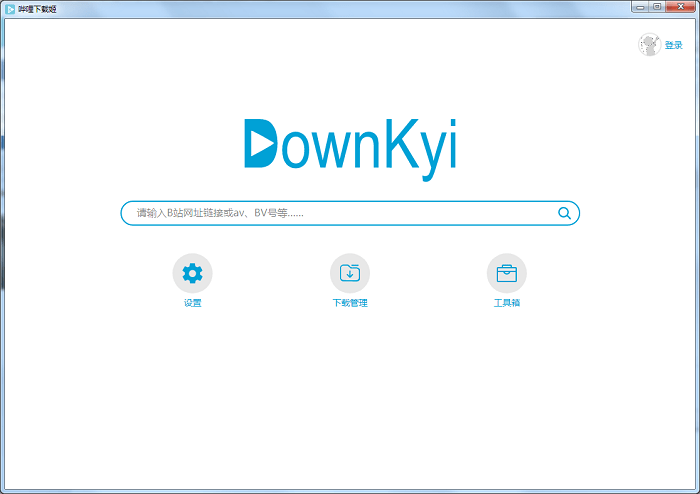Focus the B站 URL search input field
700x494 pixels.
coord(400,213)
